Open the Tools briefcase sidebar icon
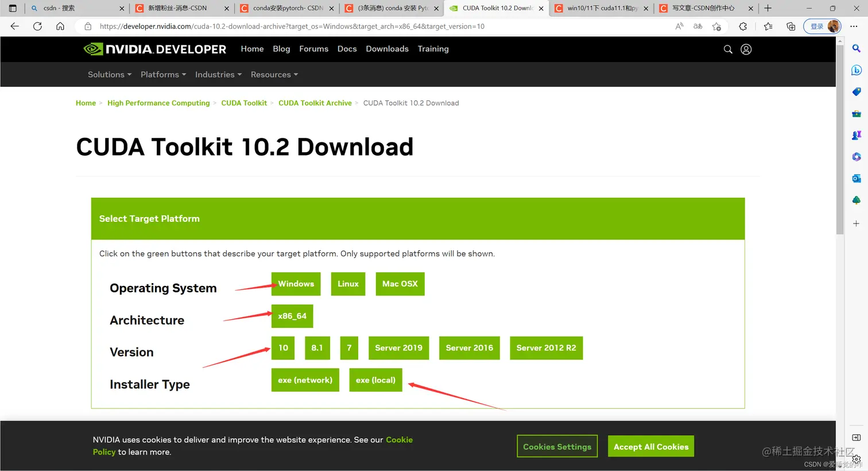This screenshot has width=868, height=471. (x=856, y=114)
